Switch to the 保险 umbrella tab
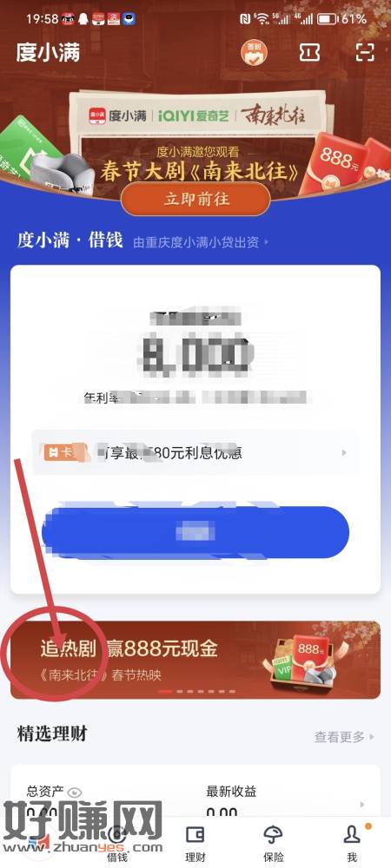391x868 pixels. tap(274, 843)
